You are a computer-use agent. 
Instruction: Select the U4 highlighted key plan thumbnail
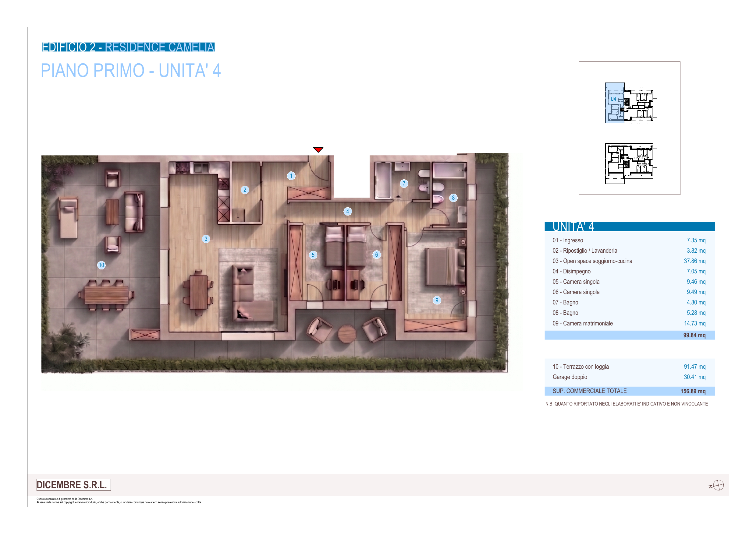631,103
